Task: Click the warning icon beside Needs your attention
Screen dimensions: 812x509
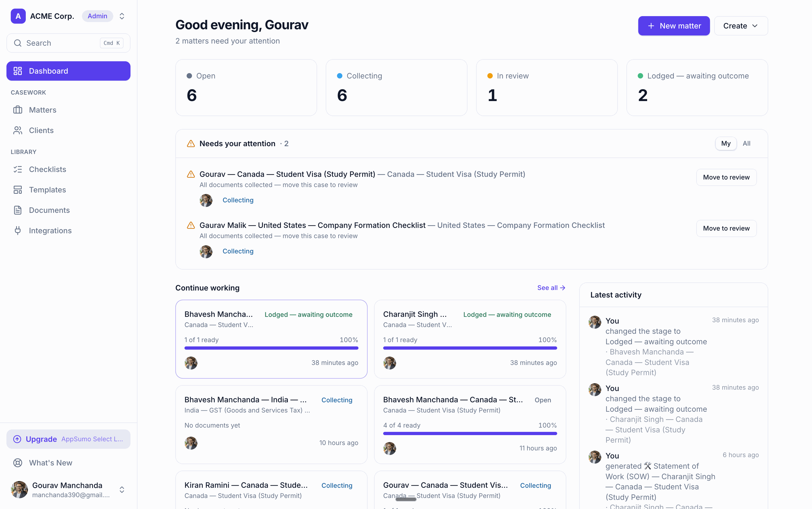Action: (x=191, y=144)
